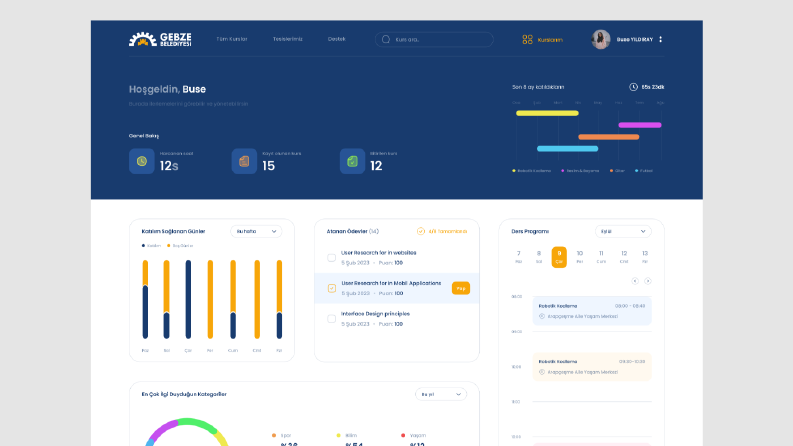Select day 11 in Ders Programı
Image resolution: width=793 pixels, height=446 pixels.
tap(601, 257)
